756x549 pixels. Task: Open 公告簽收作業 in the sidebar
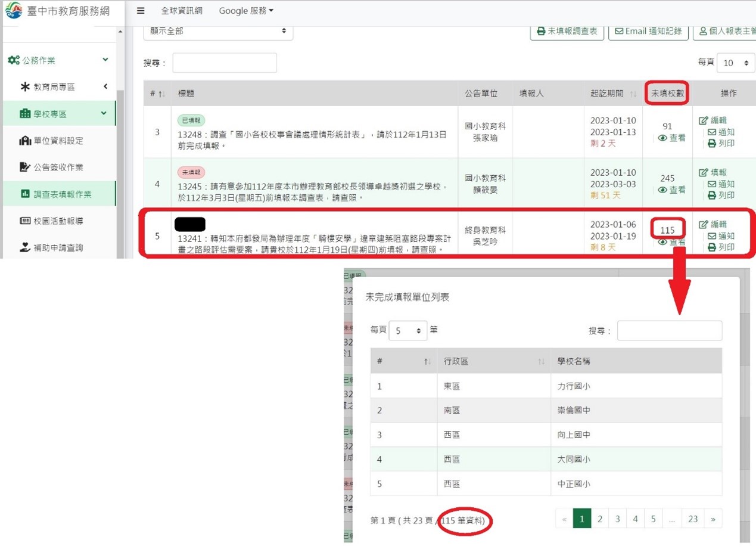point(58,168)
